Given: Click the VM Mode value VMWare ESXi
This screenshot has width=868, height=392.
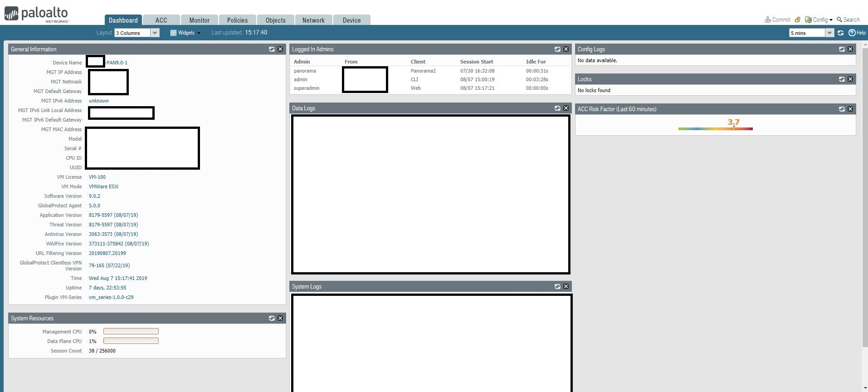Looking at the screenshot, I should tap(103, 186).
